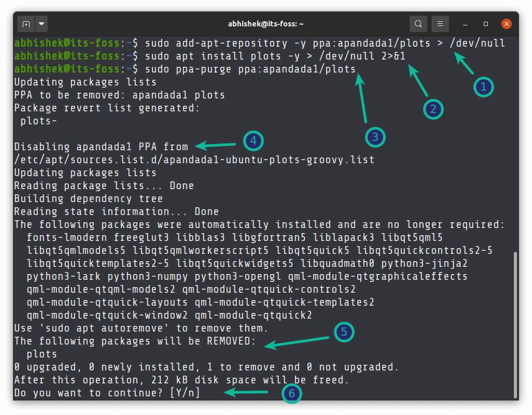Click the 'Do you want to continue? [Y/n]' prompt
Viewport: 532px width, 415px height.
click(x=107, y=393)
